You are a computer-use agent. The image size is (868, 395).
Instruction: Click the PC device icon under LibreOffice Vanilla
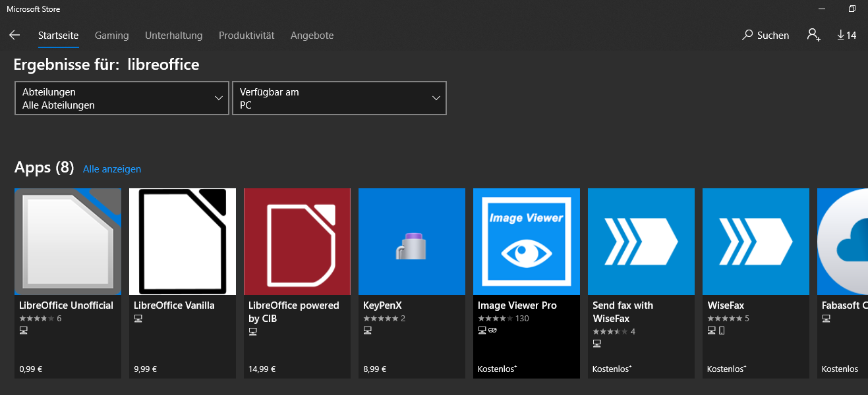click(138, 319)
